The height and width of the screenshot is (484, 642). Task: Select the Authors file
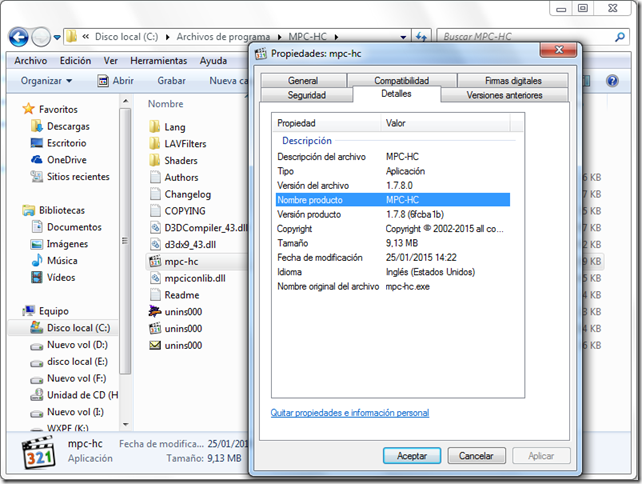point(174,177)
